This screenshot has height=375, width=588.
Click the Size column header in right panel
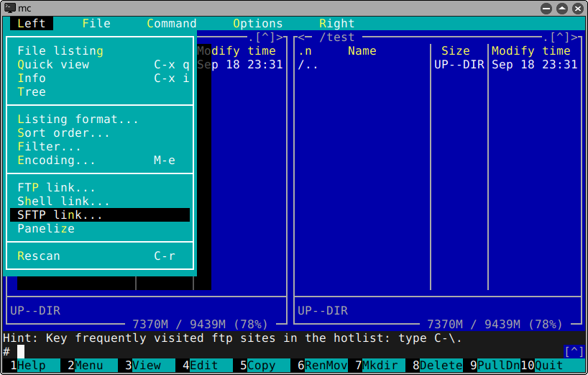point(455,51)
